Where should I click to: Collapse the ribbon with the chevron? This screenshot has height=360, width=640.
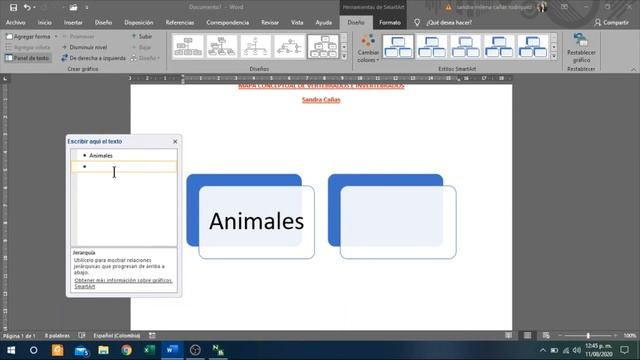(633, 69)
